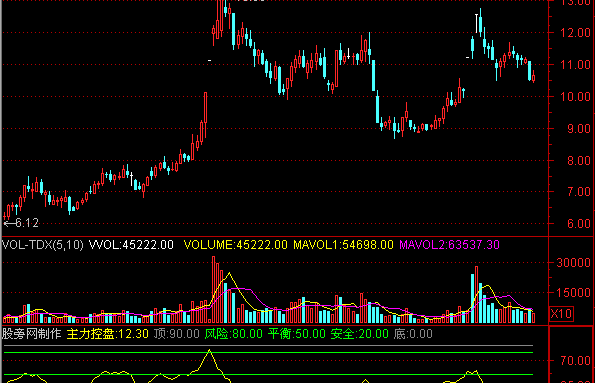The height and width of the screenshot is (383, 595).
Task: Click the X10 volume multiplier box
Action: pos(562,314)
